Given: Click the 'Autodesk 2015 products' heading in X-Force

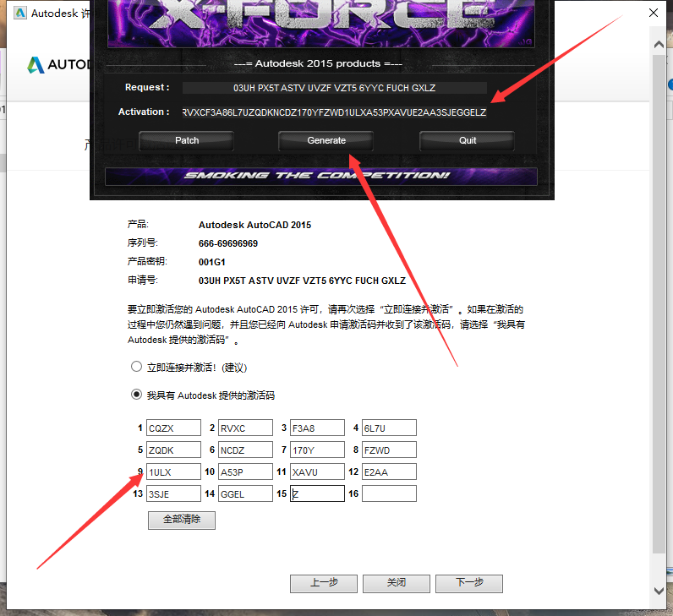Looking at the screenshot, I should 318,63.
